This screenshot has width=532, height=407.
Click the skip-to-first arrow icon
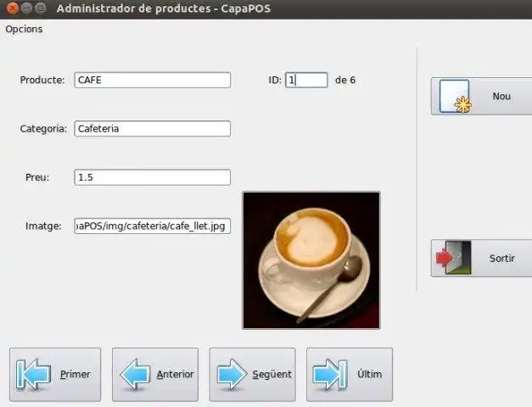[x=33, y=374]
